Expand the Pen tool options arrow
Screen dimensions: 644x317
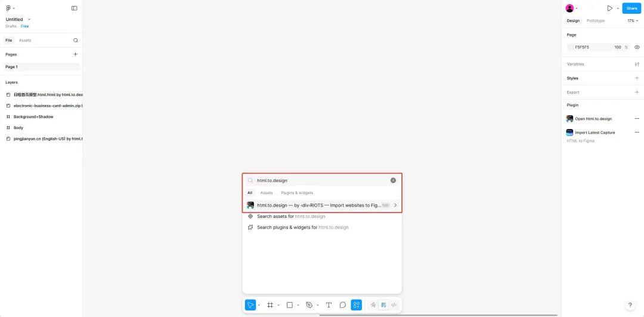[x=317, y=305]
